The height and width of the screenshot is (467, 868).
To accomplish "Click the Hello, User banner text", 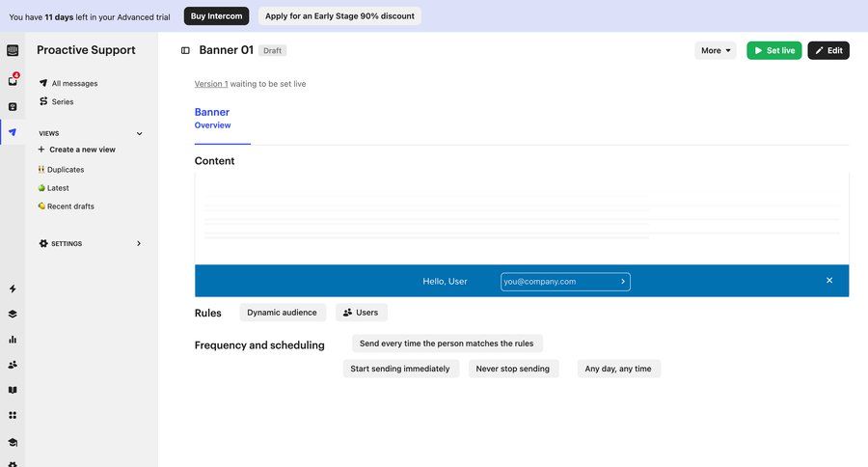I will coord(445,282).
